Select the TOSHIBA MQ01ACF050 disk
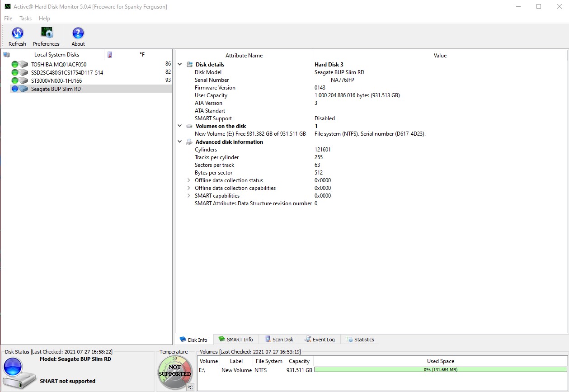This screenshot has height=392, width=569. point(58,65)
